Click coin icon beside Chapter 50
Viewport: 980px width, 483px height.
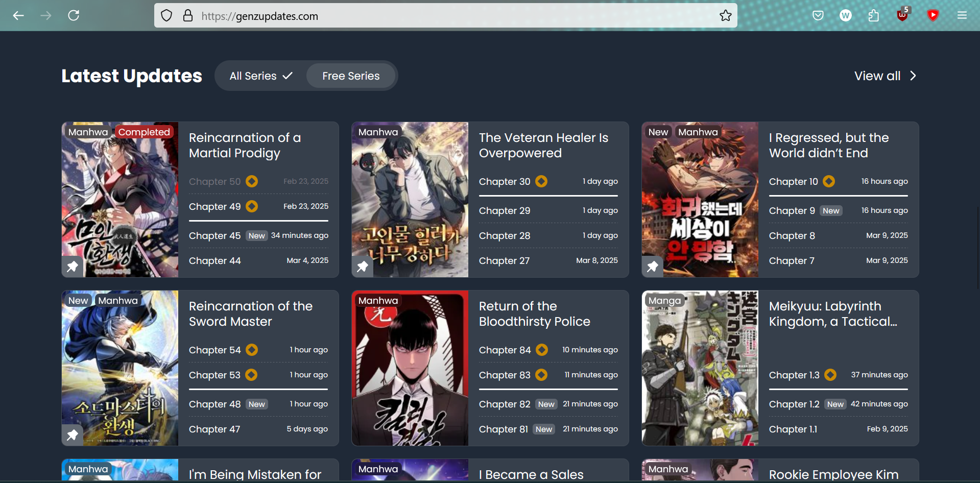[252, 181]
